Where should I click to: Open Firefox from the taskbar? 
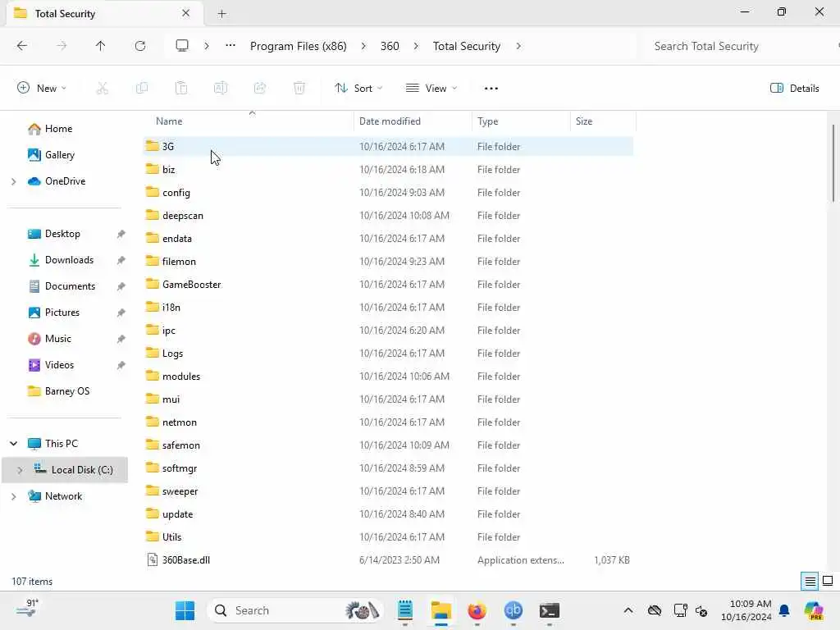tap(477, 610)
